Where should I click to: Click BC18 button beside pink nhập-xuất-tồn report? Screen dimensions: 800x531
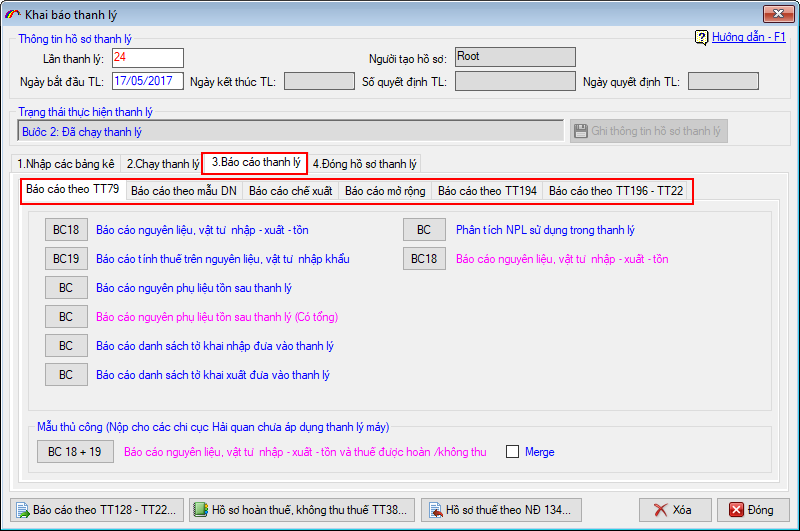[424, 259]
